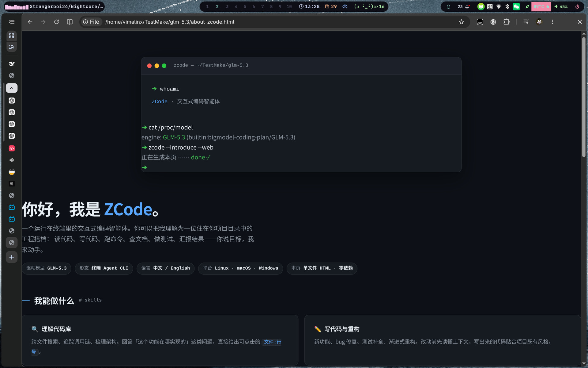Open the media control playlist icon
Screen dimensions: 588x368
526,22
